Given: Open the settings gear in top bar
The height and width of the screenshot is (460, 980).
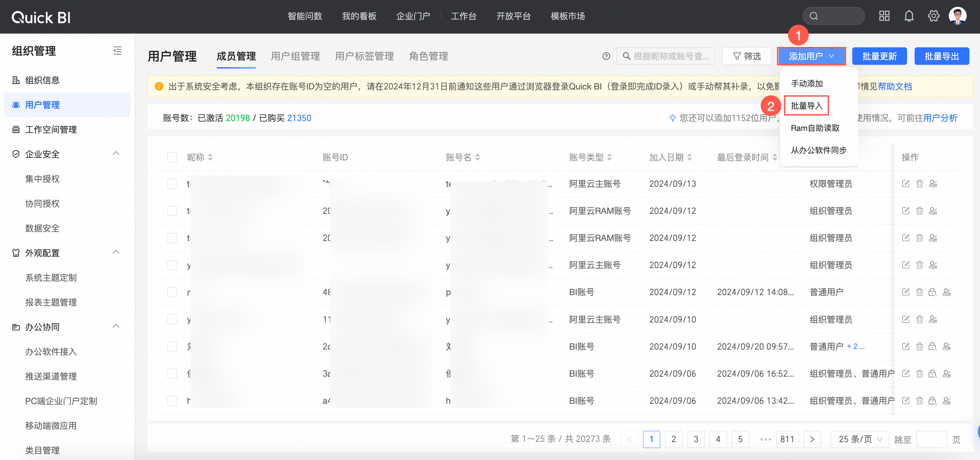Looking at the screenshot, I should click(933, 16).
